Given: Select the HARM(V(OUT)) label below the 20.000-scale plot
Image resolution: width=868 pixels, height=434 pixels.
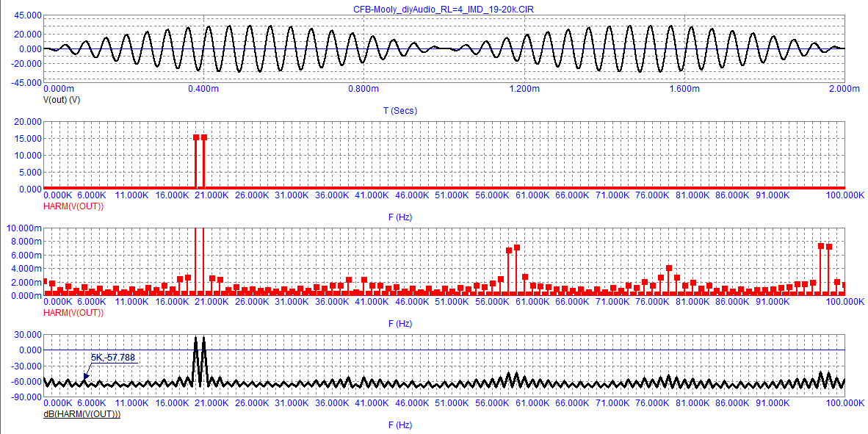Looking at the screenshot, I should click(x=73, y=206).
